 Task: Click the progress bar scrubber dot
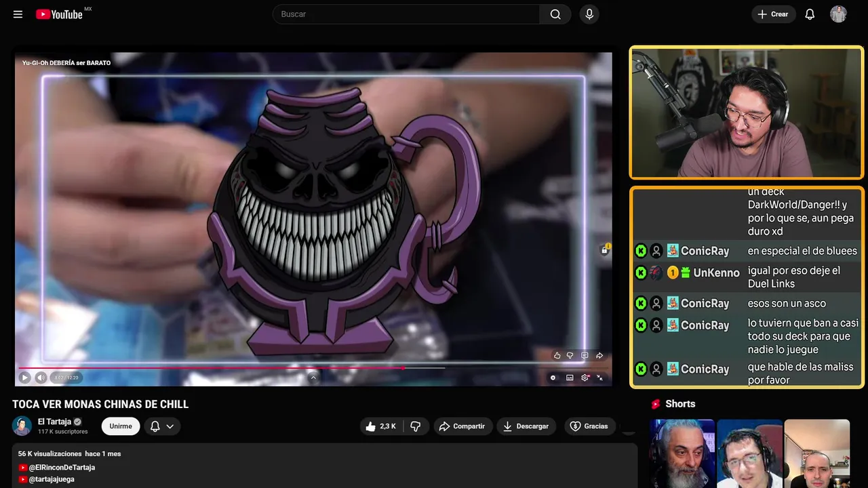[403, 368]
